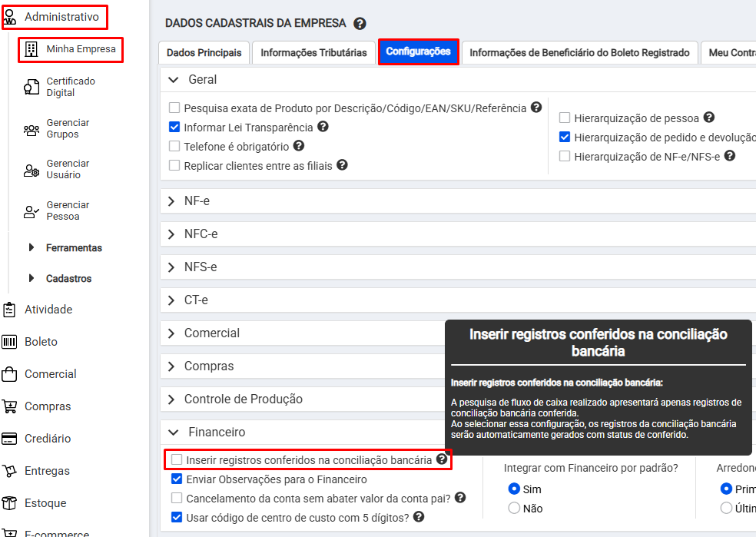
Task: Select Não for Integrar com Financeiro
Action: [x=514, y=508]
